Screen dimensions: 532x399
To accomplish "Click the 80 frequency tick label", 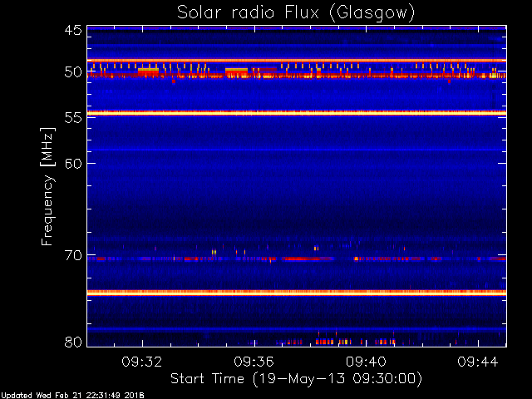I will [x=74, y=342].
